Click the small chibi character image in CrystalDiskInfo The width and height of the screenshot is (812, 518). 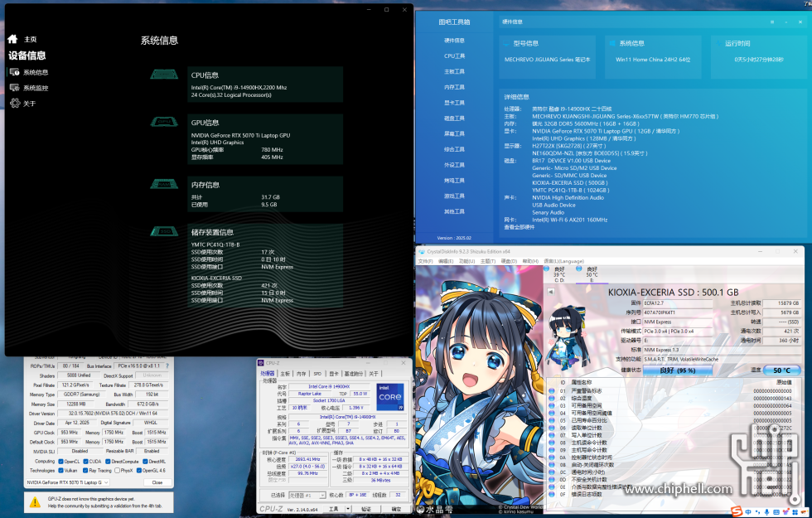[x=567, y=336]
